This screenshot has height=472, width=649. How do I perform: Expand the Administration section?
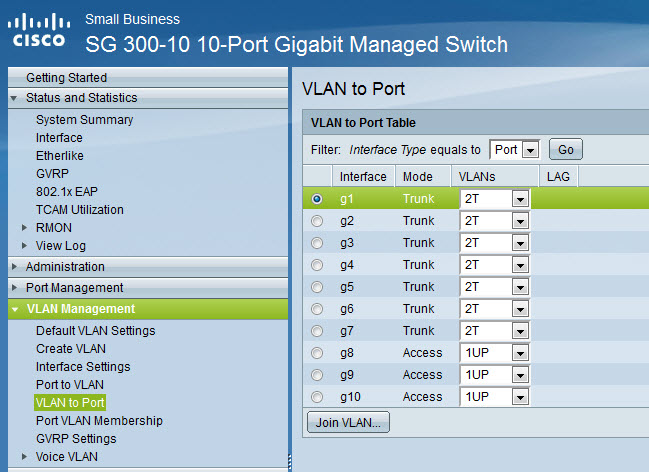click(65, 267)
